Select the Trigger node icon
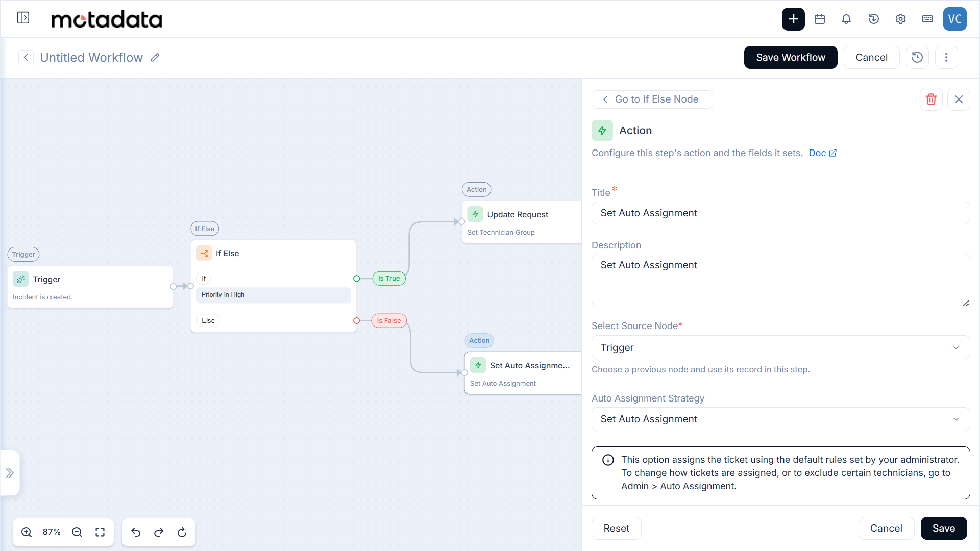This screenshot has width=980, height=551. click(21, 279)
